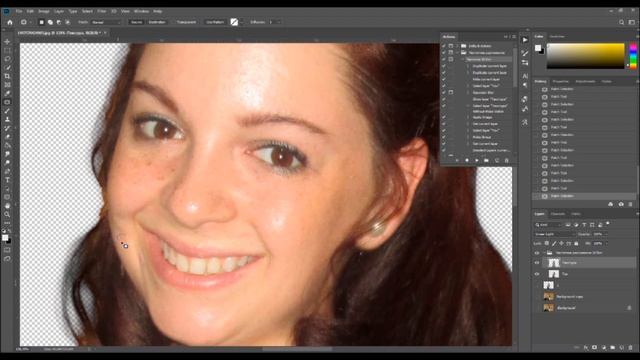The width and height of the screenshot is (640, 360).
Task: Go to the Home screen icon
Action: point(10,22)
